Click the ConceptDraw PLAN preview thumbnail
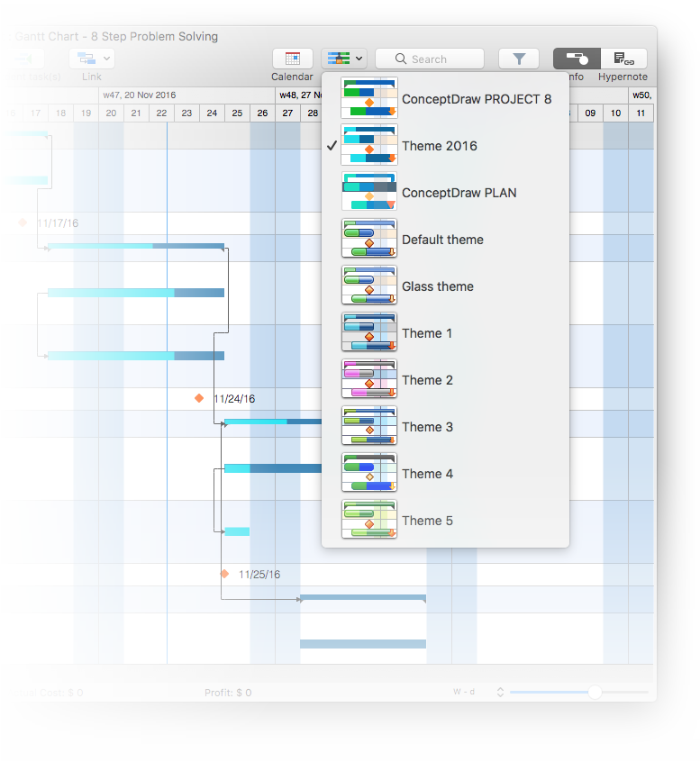Screen dimensions: 700x762 point(369,192)
